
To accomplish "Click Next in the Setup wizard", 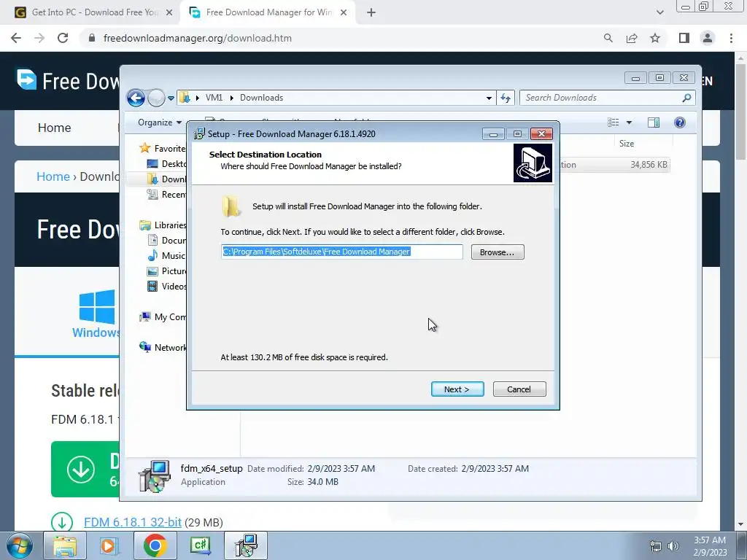I will (457, 389).
